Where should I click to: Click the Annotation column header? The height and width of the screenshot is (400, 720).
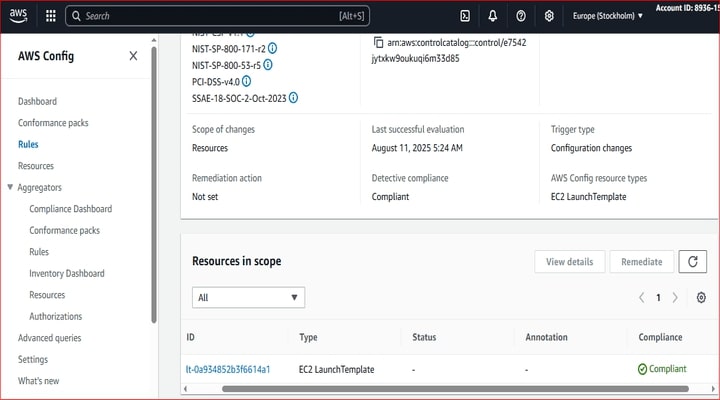click(x=546, y=337)
